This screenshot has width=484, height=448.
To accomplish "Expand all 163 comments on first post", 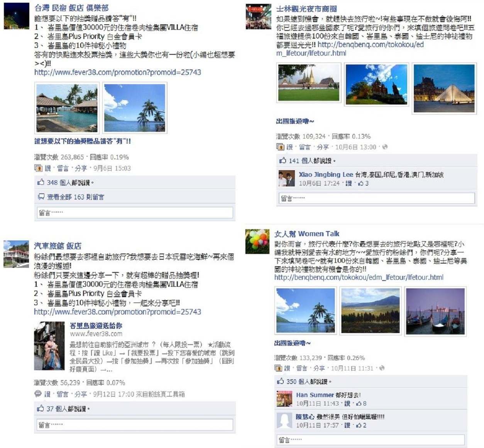I will 76,197.
